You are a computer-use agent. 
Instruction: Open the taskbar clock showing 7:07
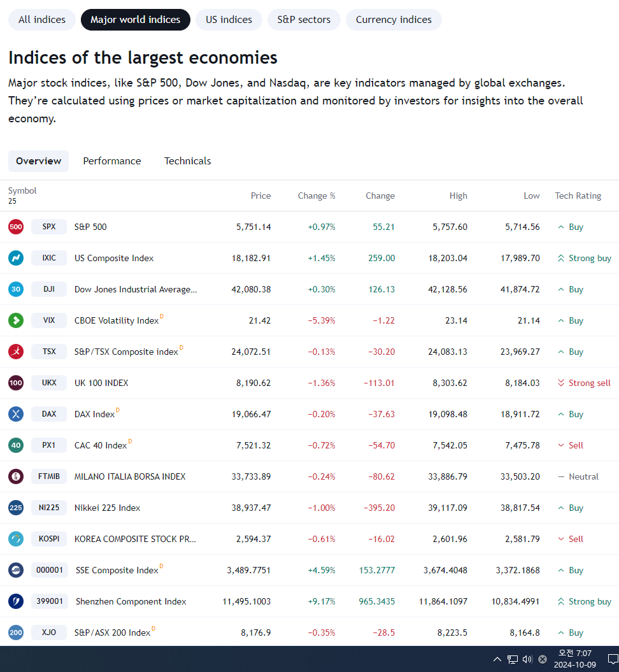click(575, 659)
